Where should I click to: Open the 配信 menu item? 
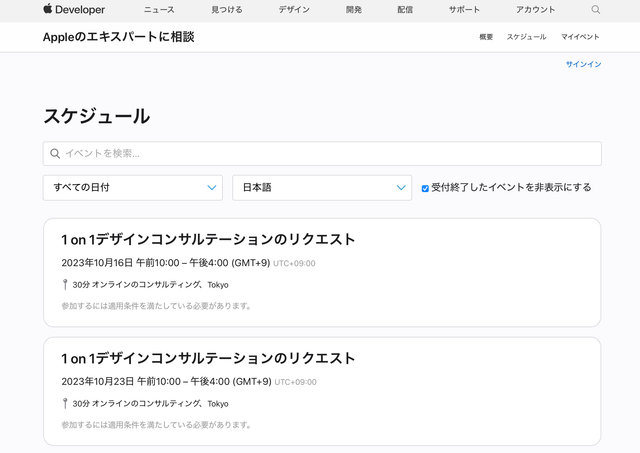point(405,10)
